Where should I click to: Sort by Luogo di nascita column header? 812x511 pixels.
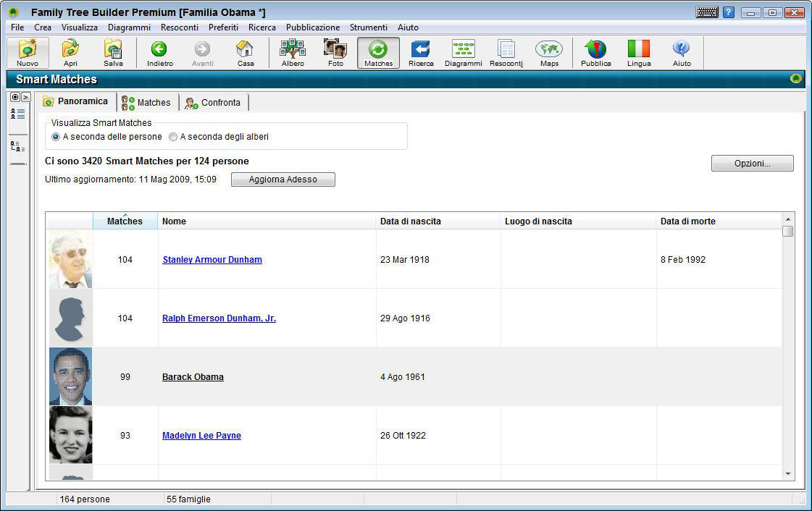[579, 221]
